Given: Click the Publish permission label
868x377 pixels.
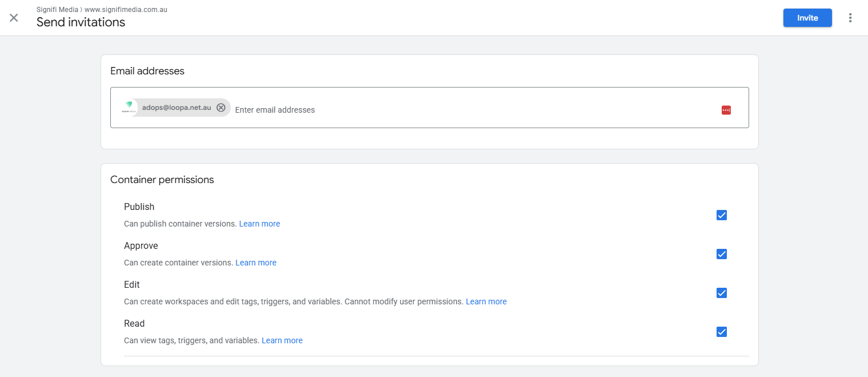Looking at the screenshot, I should point(139,207).
